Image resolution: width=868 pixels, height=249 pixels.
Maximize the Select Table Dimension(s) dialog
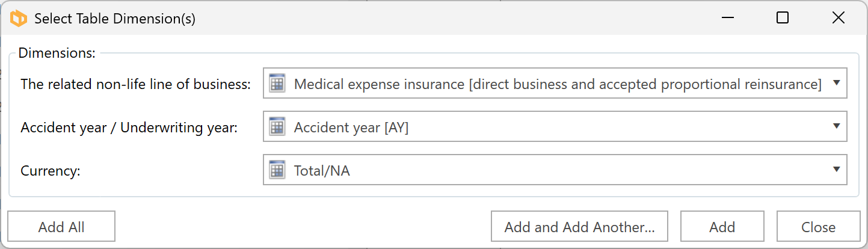[x=782, y=18]
